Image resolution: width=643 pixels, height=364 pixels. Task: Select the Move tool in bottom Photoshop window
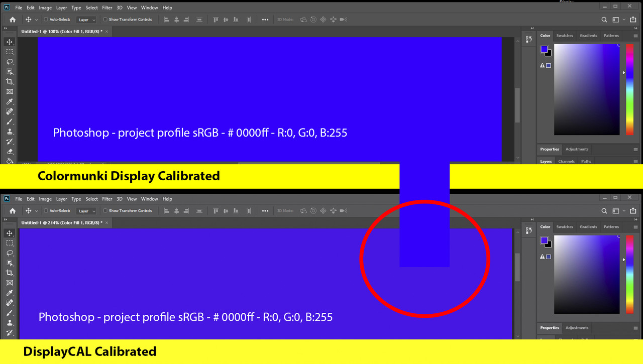coord(10,233)
